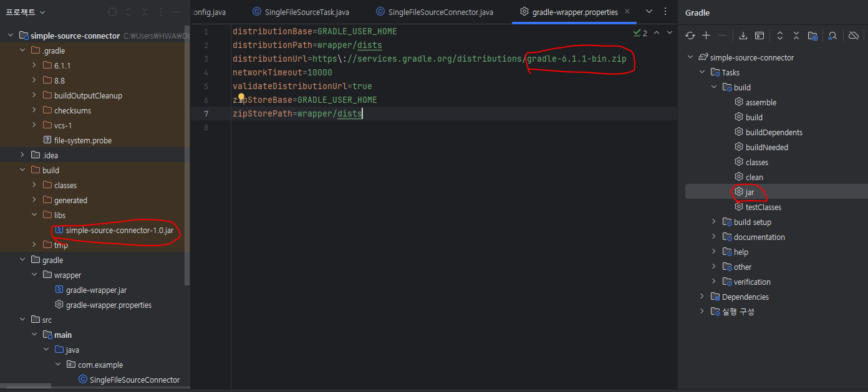This screenshot has height=392, width=868.
Task: Switch to the SingleFileSourceConnector.java tab
Action: [434, 12]
